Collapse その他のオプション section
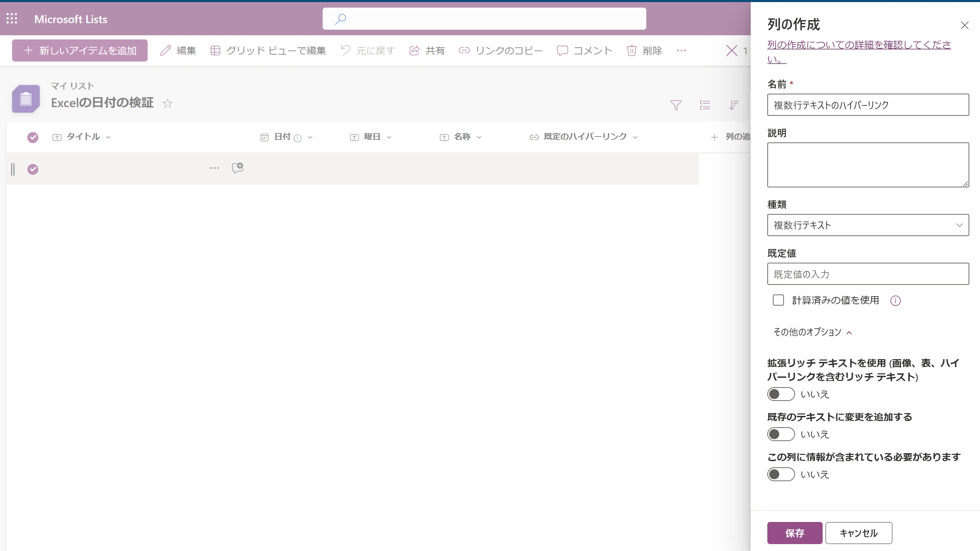 (x=812, y=332)
